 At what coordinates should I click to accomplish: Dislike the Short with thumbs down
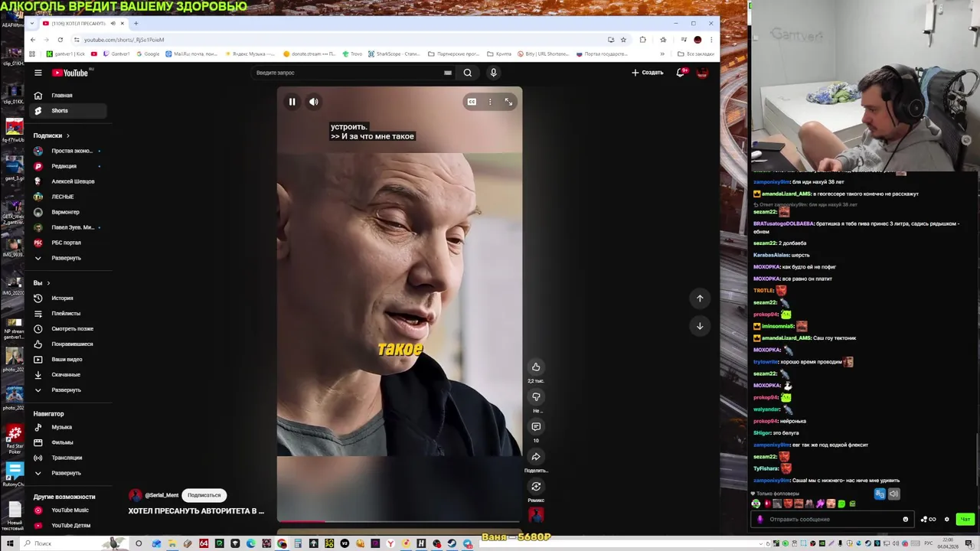pos(536,397)
